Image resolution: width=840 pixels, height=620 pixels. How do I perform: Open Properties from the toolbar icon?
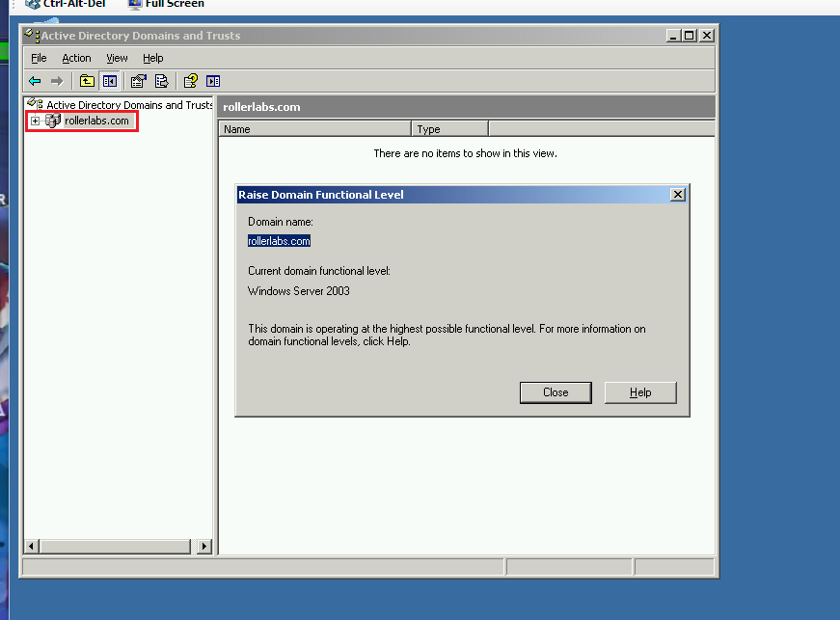point(139,81)
